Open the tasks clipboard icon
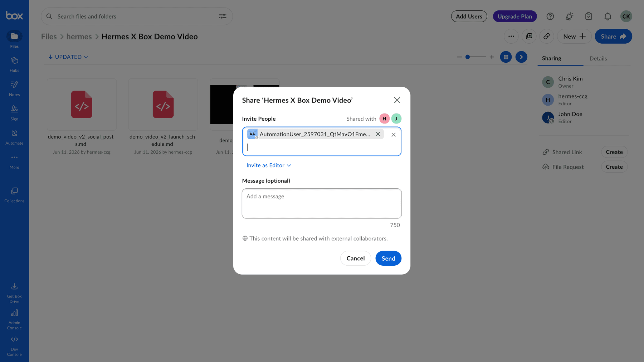This screenshot has width=644, height=362. [589, 16]
